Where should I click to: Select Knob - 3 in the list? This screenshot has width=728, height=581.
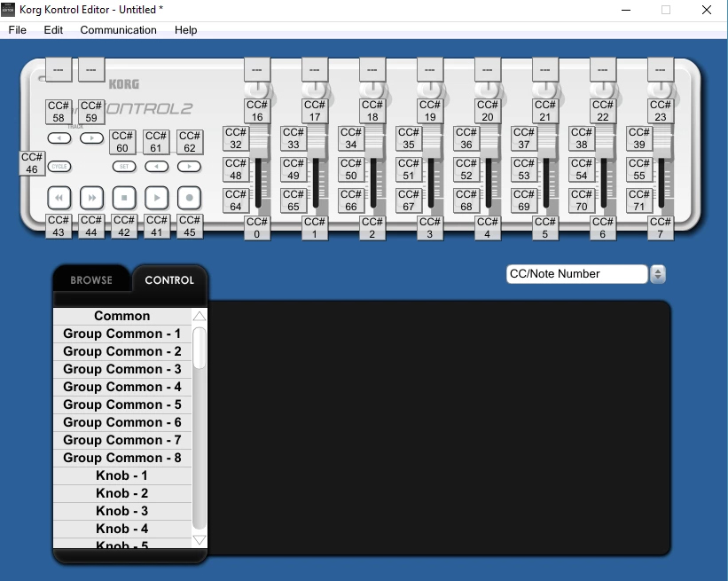(x=122, y=511)
